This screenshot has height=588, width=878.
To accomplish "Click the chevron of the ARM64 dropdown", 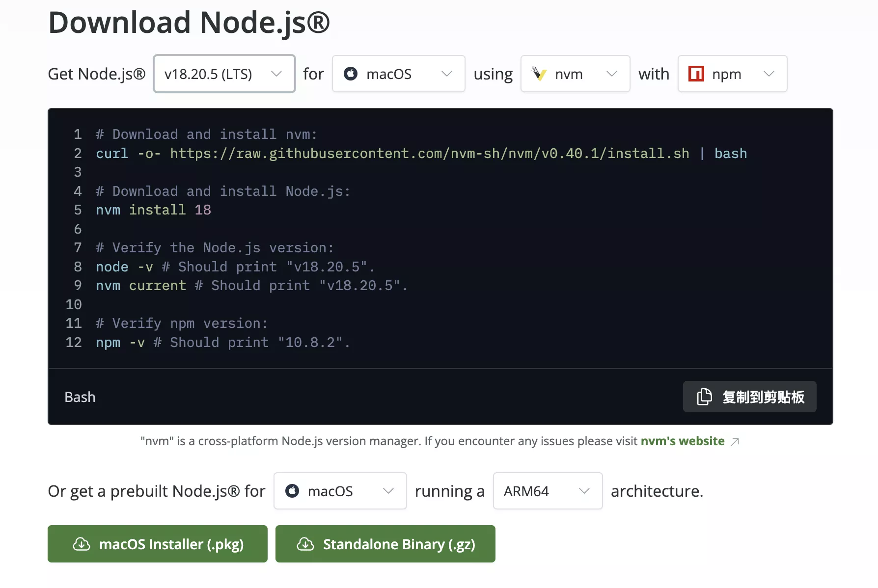I will [584, 491].
